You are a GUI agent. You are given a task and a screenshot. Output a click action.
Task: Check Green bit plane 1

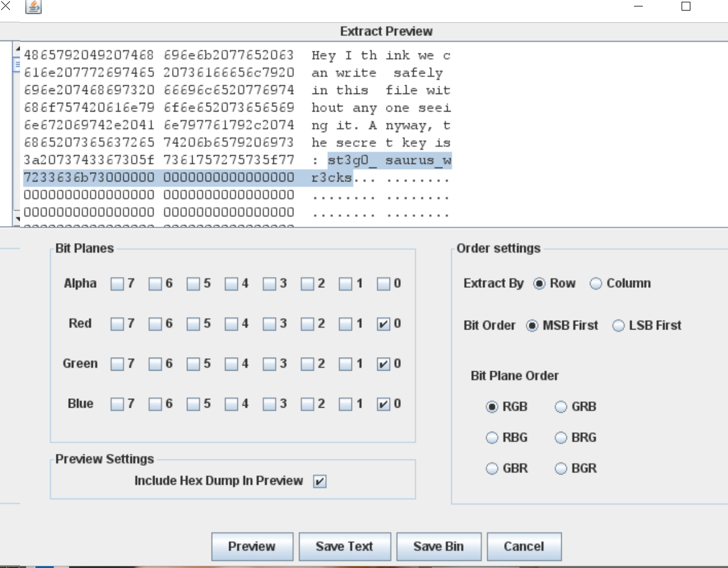point(345,364)
